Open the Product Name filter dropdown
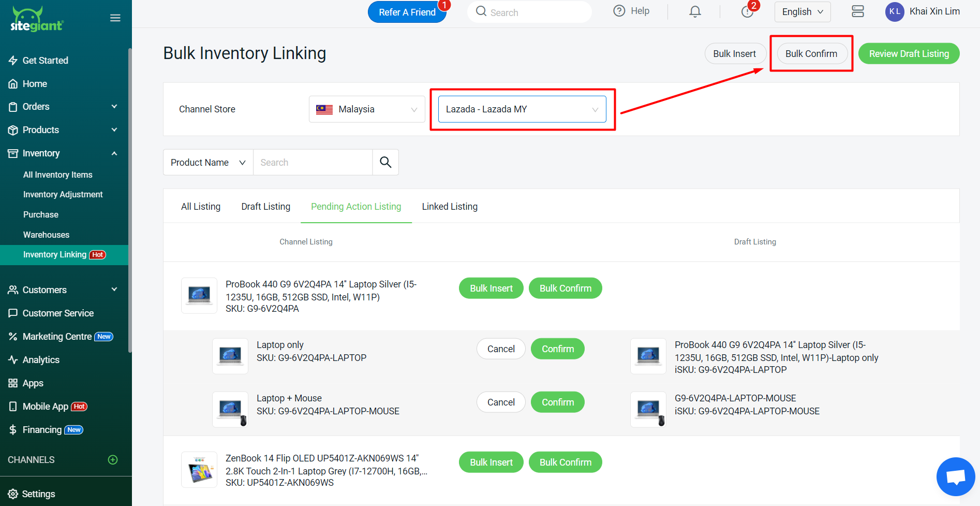Viewport: 980px width, 506px height. (x=208, y=163)
